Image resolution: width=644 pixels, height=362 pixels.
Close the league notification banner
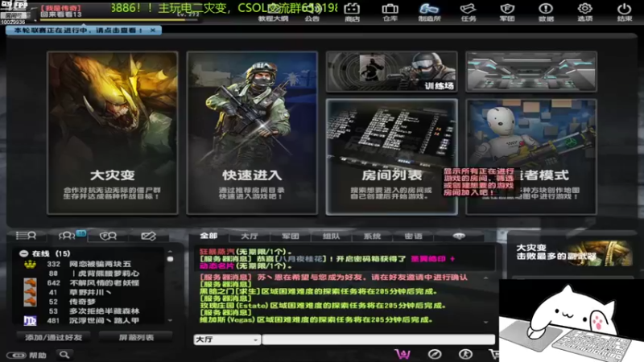pos(153,30)
